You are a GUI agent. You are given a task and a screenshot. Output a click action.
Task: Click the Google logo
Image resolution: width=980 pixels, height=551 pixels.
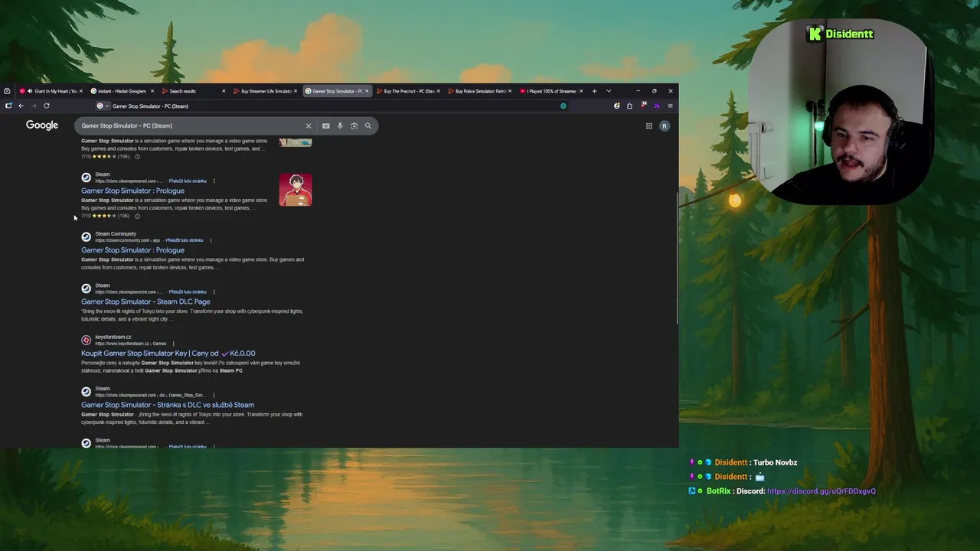(42, 126)
